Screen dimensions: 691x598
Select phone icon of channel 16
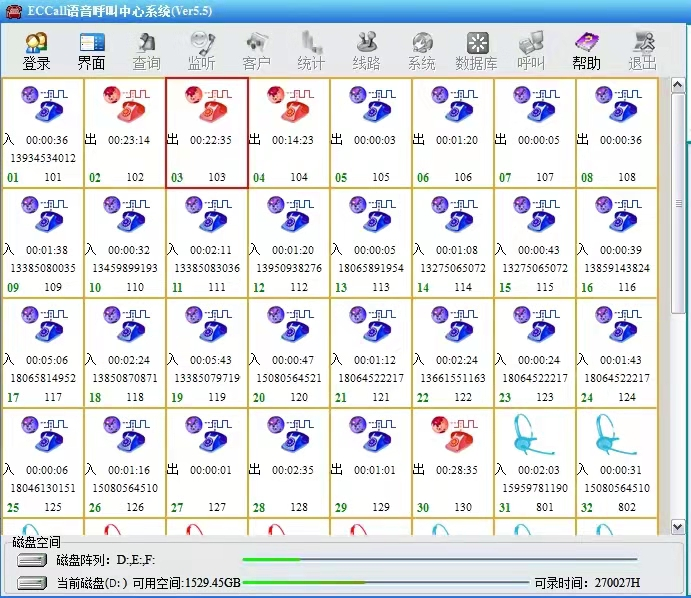click(618, 214)
